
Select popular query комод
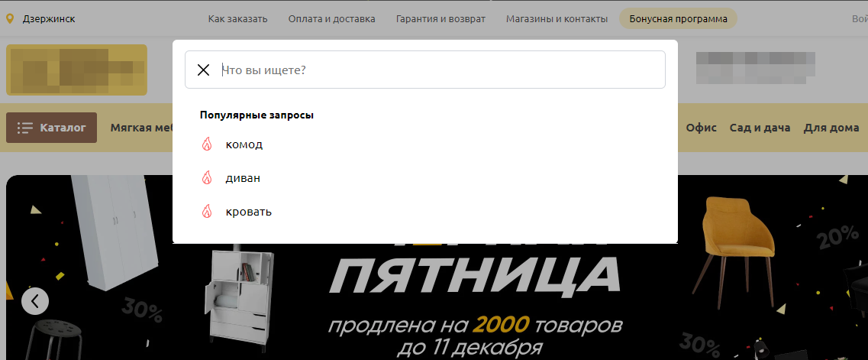244,144
